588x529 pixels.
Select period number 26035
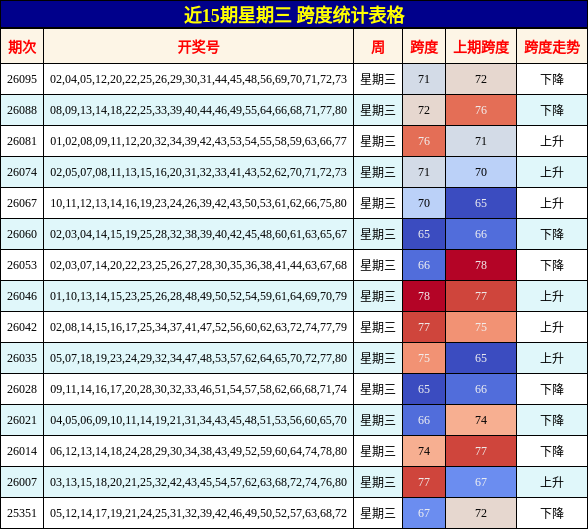(x=22, y=358)
